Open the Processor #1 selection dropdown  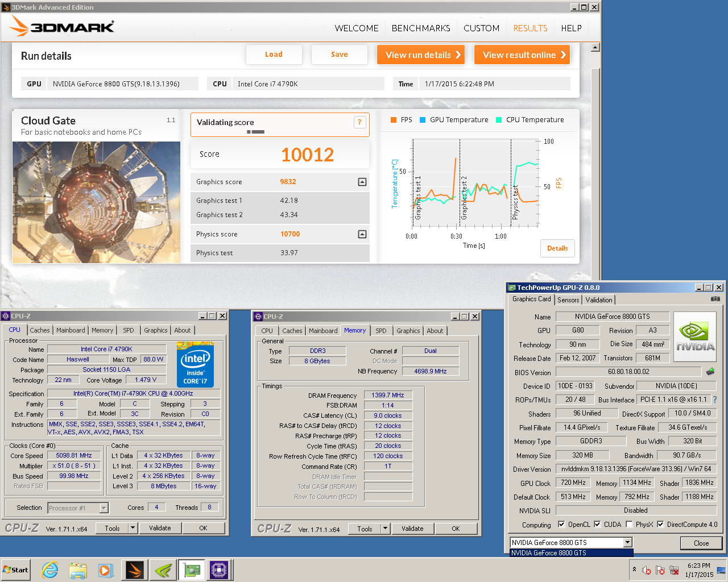[x=104, y=508]
